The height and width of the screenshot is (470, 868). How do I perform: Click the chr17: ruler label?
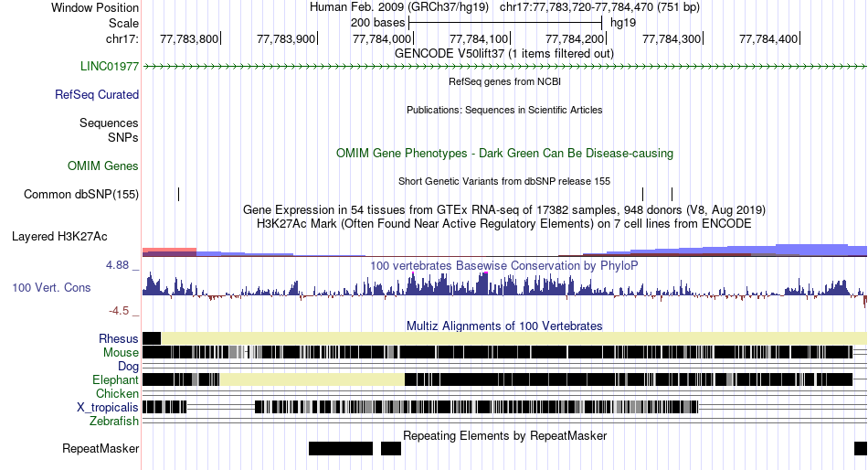[122, 38]
